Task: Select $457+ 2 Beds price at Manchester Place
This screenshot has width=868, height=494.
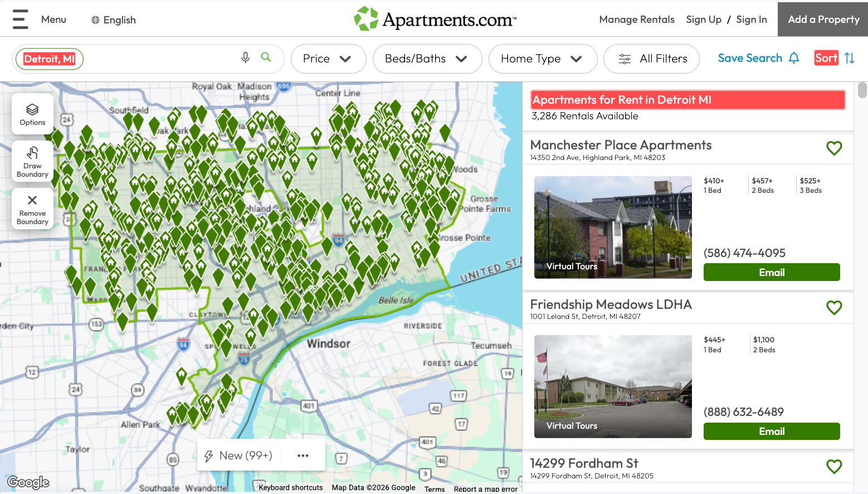Action: [x=763, y=185]
